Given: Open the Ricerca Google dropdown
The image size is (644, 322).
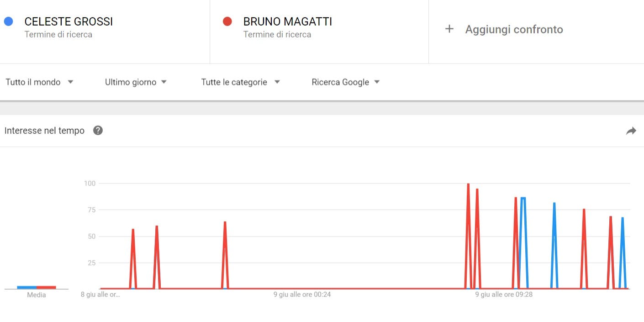Looking at the screenshot, I should click(x=346, y=82).
